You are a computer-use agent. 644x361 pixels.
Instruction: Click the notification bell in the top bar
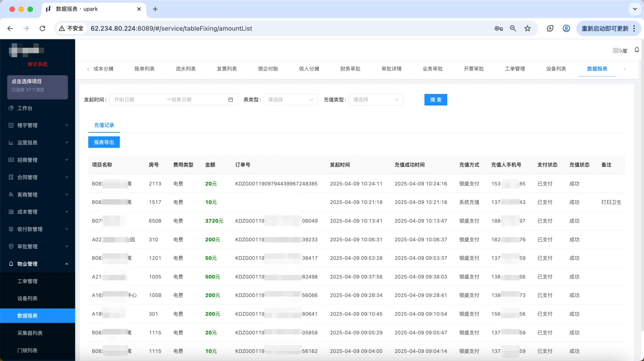tap(637, 50)
